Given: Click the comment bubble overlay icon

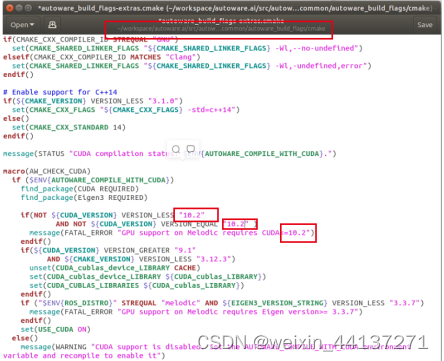Looking at the screenshot, I should pos(191,149).
